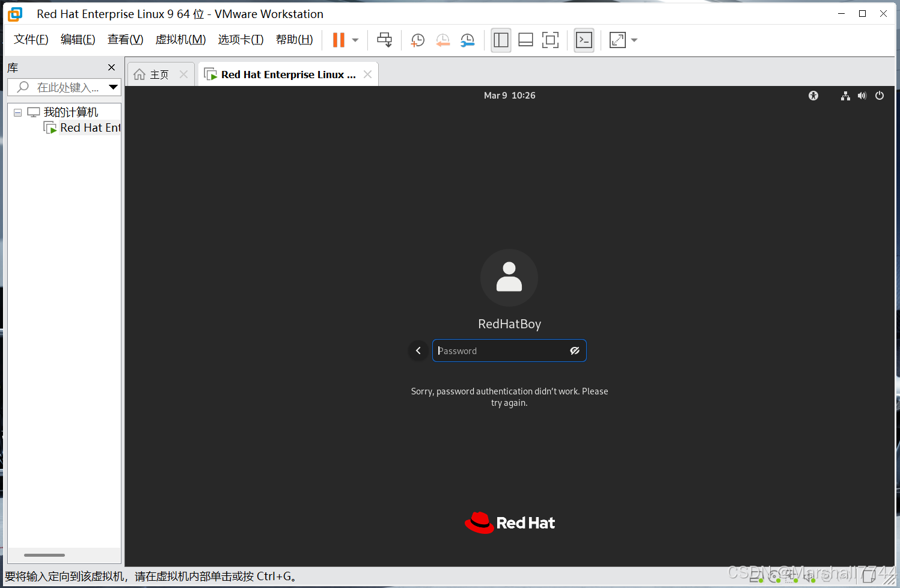
Task: Toggle the thumbnail bar visibility
Action: [525, 40]
